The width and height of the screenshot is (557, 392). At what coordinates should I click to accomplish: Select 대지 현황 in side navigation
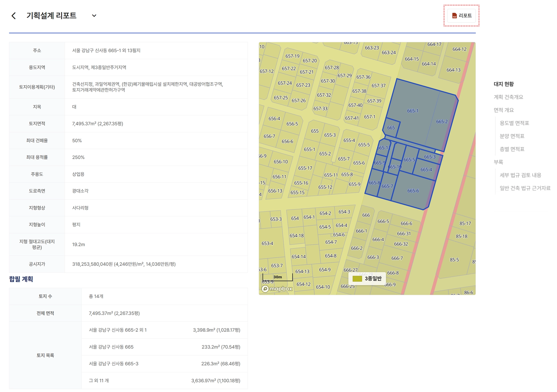pos(503,84)
